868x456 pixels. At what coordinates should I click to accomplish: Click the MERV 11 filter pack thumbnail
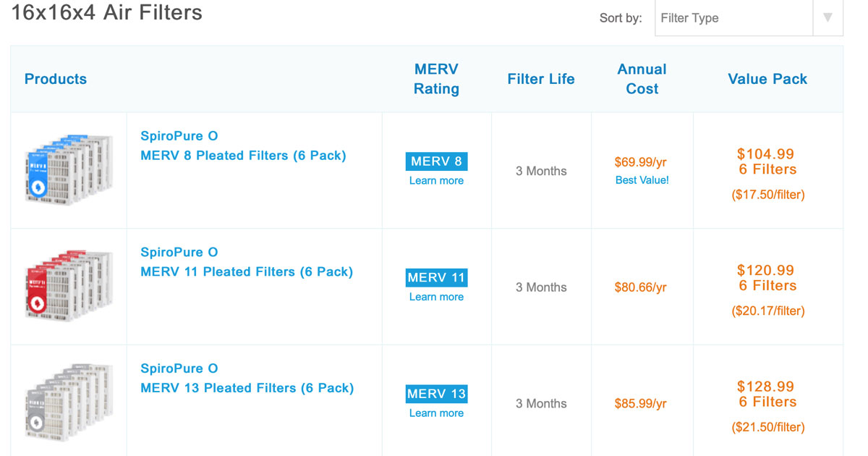(69, 287)
